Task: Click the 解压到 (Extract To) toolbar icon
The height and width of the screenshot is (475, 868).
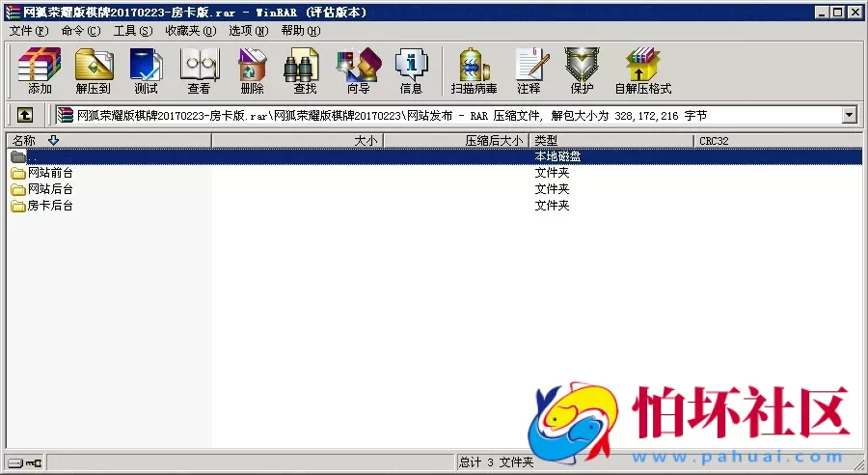Action: pos(93,70)
